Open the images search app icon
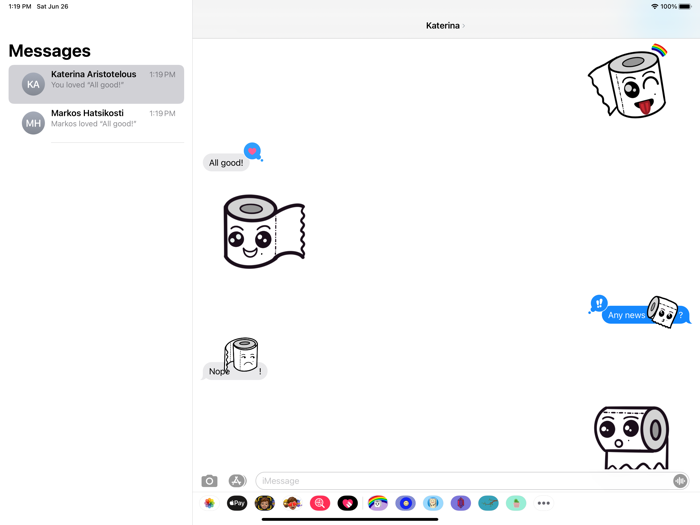 (x=320, y=504)
